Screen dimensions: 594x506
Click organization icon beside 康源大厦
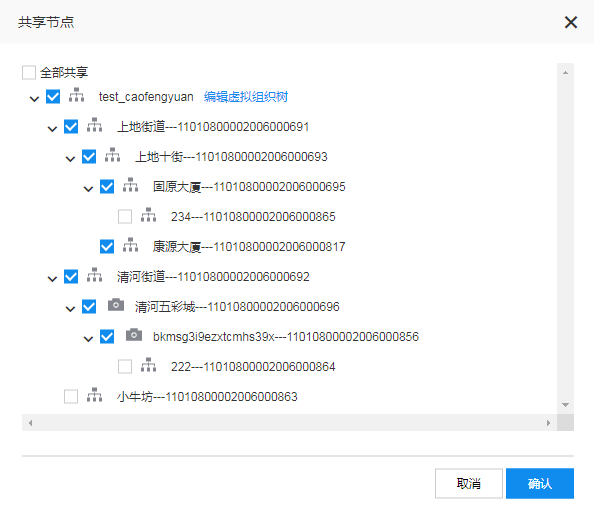tap(130, 245)
